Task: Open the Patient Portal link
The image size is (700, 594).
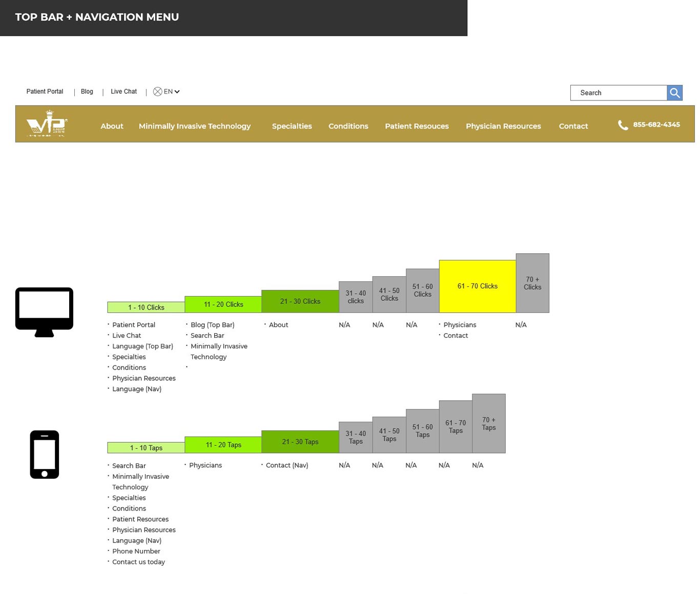Action: 45,92
